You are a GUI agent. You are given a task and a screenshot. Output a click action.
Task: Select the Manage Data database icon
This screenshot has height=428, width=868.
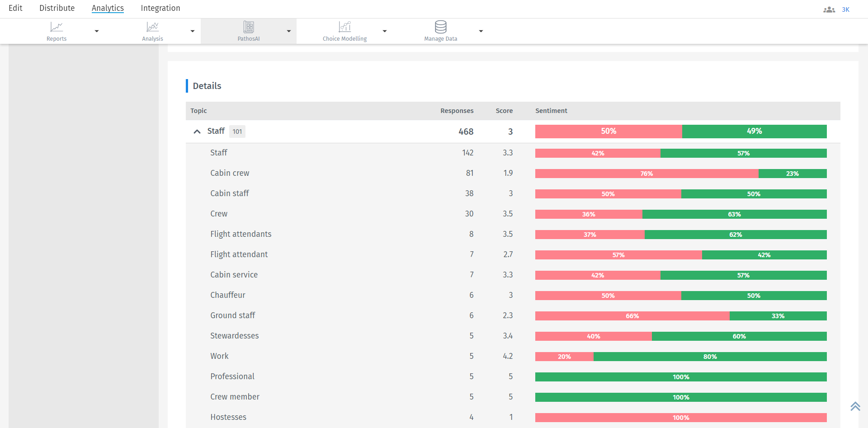point(440,27)
